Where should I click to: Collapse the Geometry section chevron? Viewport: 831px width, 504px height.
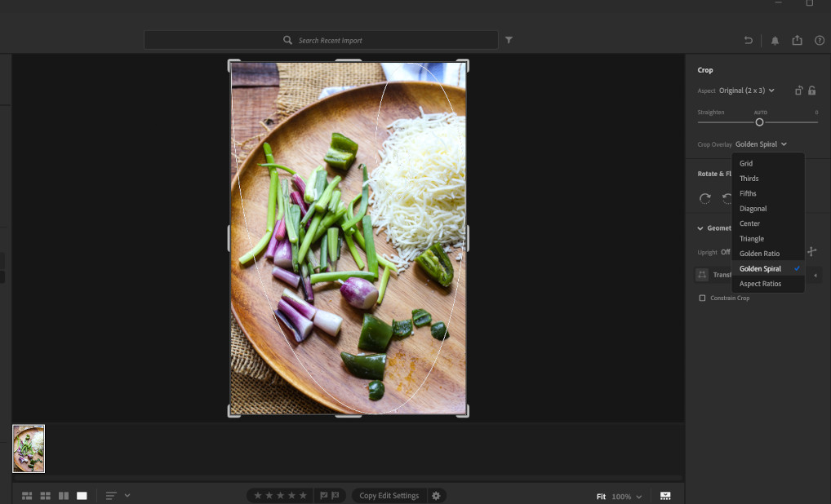700,228
